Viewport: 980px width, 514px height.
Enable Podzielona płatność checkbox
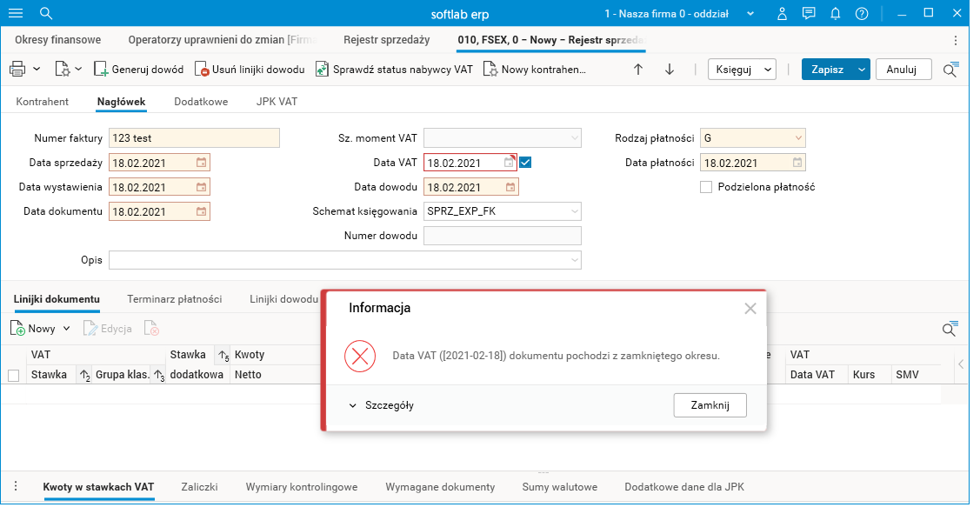[x=706, y=187]
